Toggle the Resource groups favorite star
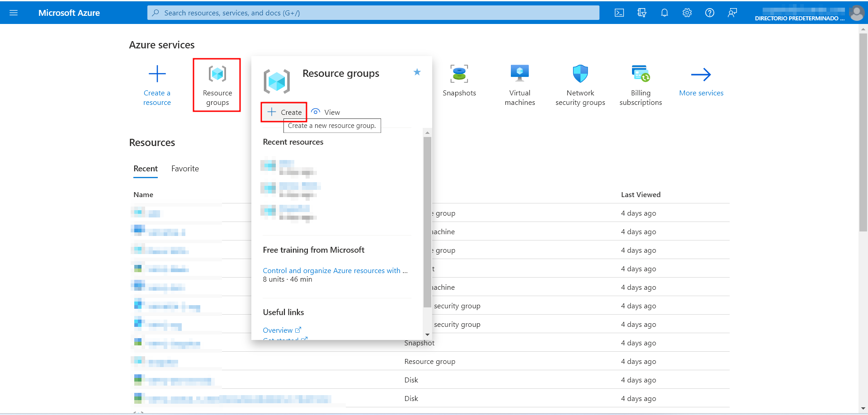 [417, 72]
